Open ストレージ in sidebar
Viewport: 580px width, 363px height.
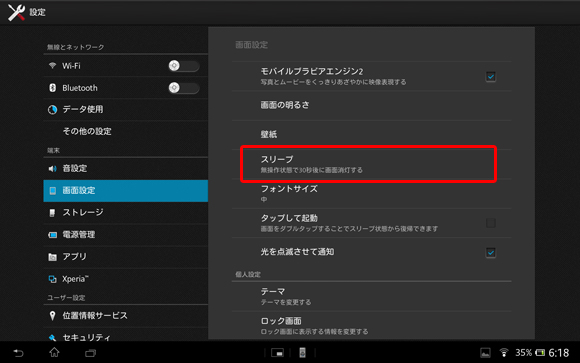pyautogui.click(x=125, y=213)
